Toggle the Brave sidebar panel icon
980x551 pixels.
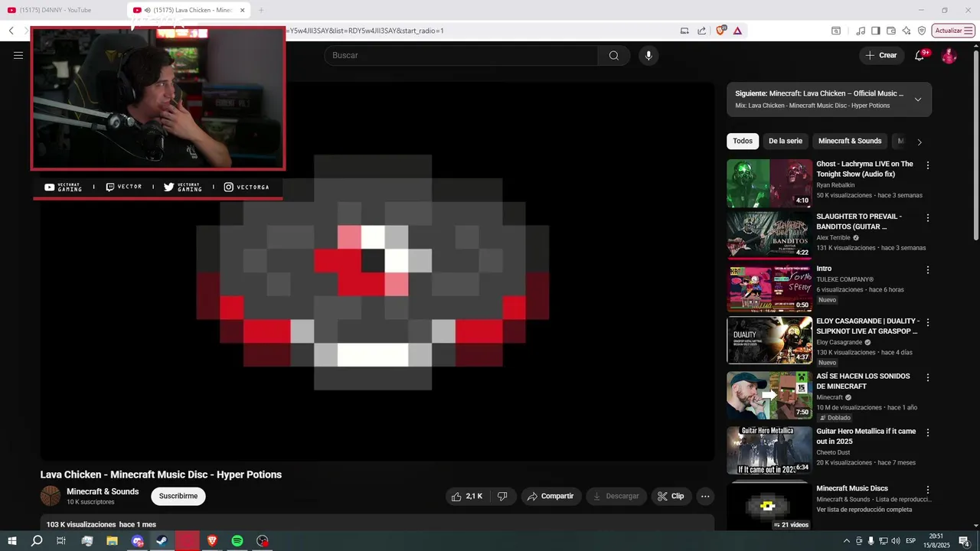click(x=876, y=31)
